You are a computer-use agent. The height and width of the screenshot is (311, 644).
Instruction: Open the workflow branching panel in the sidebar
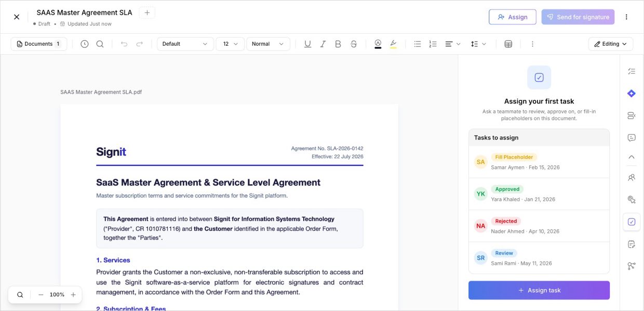coord(632,266)
